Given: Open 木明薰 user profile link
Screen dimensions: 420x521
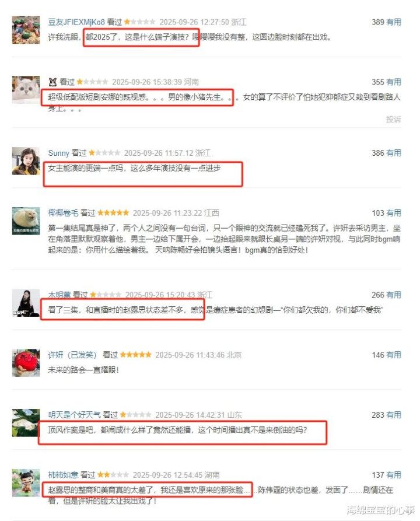Looking at the screenshot, I should 60,295.
